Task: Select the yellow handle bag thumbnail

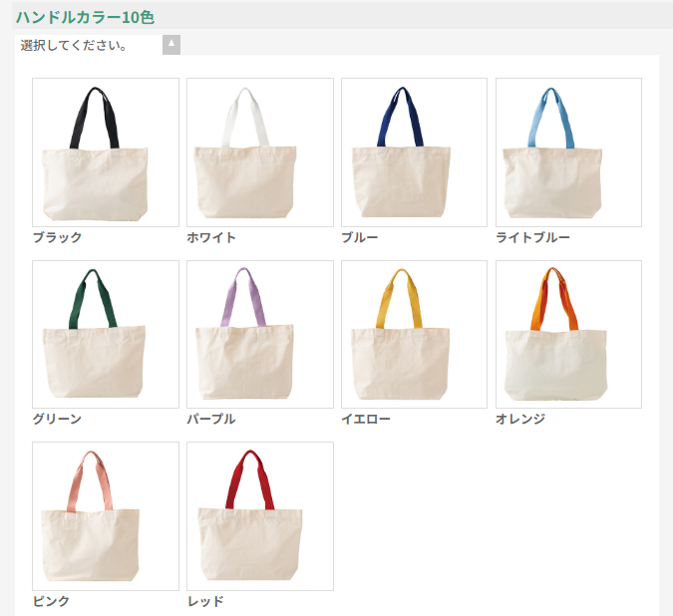Action: 414,334
